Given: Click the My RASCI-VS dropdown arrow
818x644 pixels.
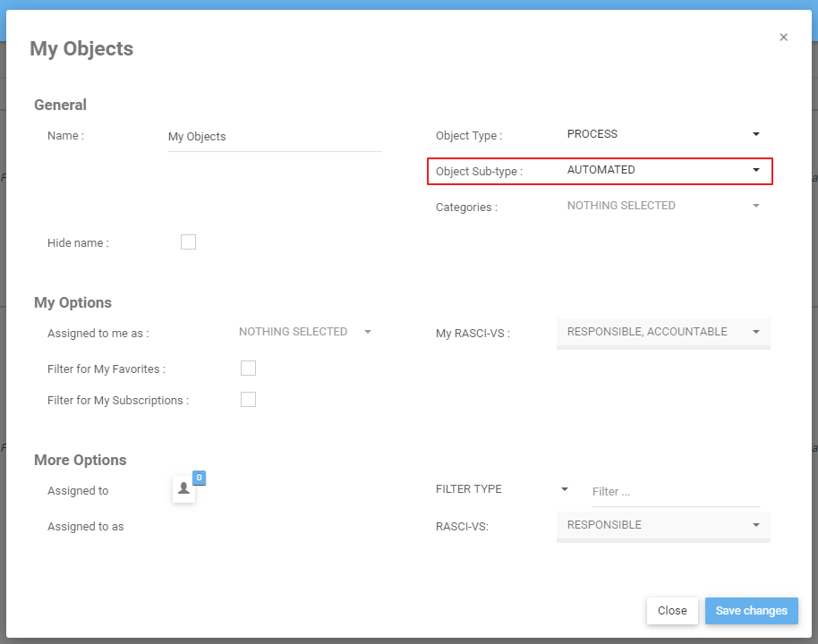Looking at the screenshot, I should click(x=756, y=332).
